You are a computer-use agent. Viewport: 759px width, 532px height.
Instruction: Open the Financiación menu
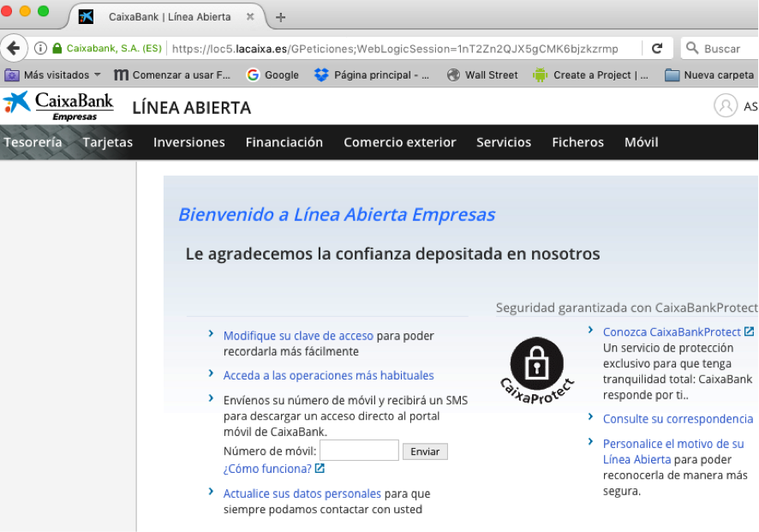coord(284,142)
